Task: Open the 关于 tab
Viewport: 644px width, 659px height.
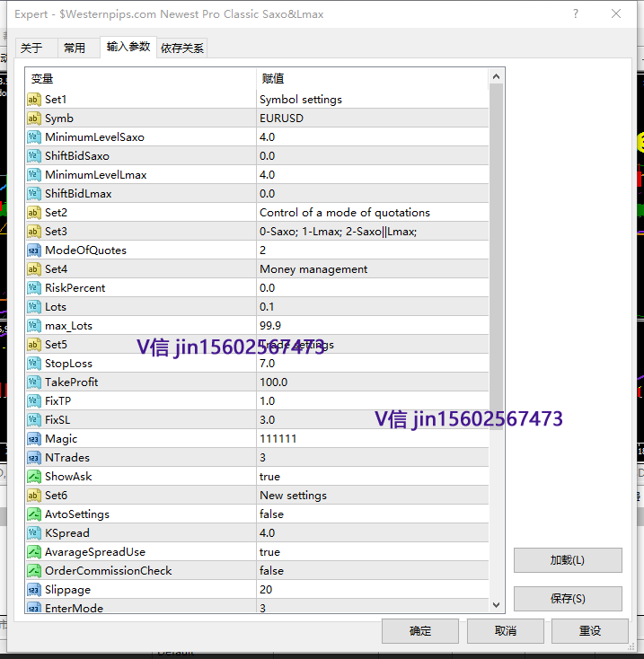Action: pyautogui.click(x=36, y=48)
